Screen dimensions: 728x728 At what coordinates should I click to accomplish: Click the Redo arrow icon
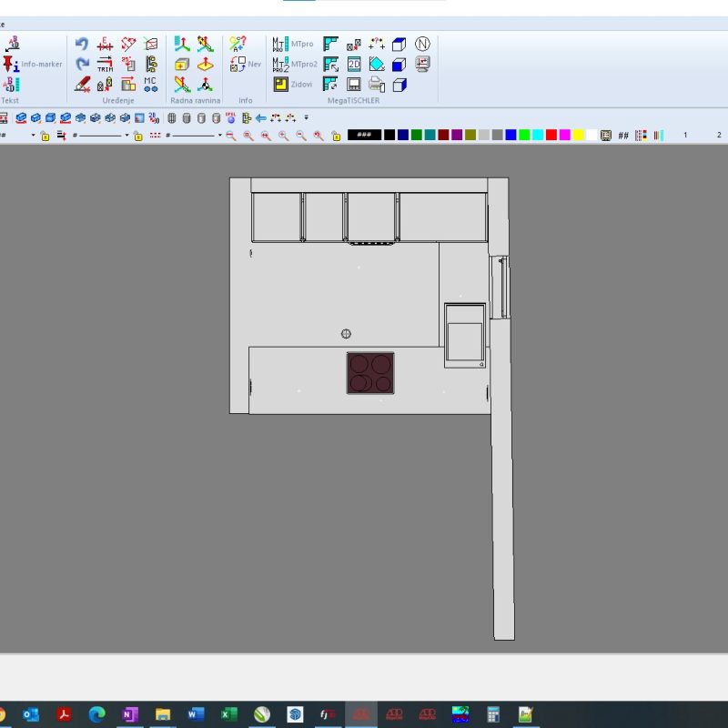point(82,64)
